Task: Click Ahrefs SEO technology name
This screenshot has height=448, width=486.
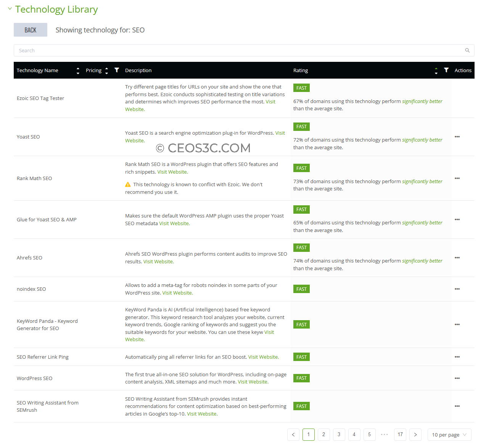Action: point(29,258)
